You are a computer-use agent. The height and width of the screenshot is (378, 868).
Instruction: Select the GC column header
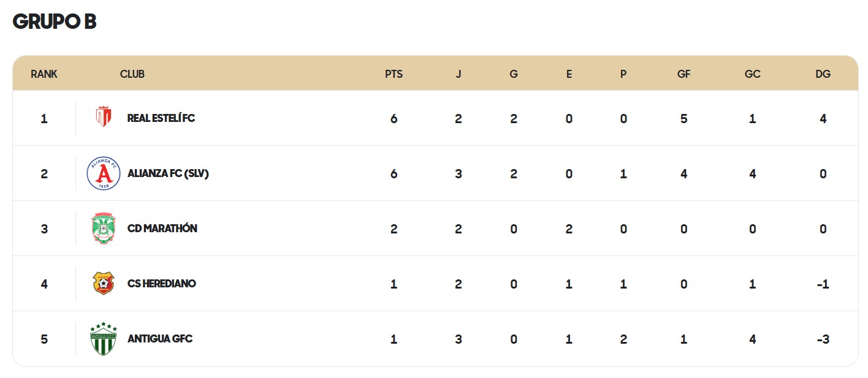[x=753, y=74]
